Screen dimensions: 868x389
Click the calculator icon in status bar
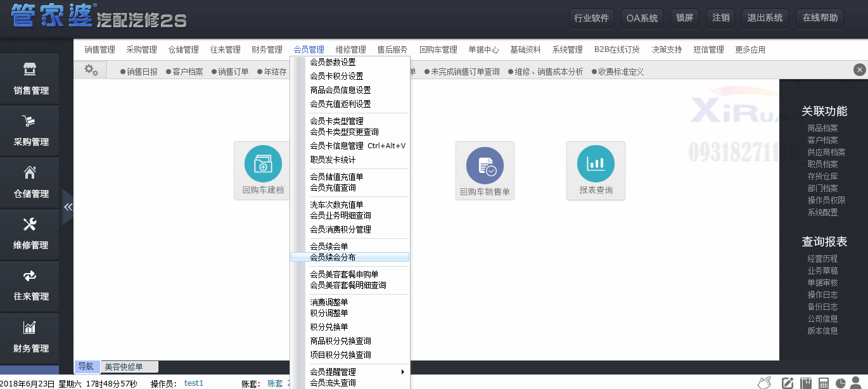pos(824,383)
